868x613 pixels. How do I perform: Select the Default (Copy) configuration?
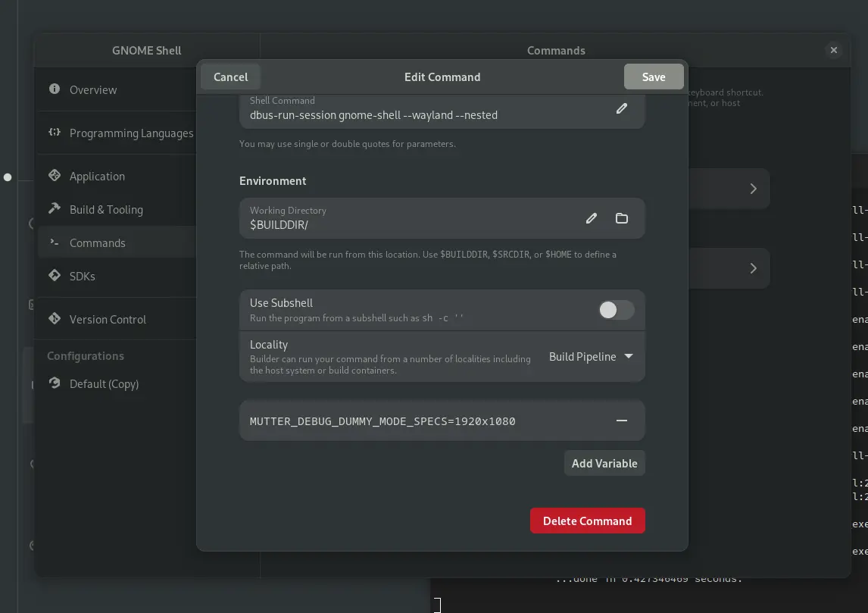coord(104,383)
